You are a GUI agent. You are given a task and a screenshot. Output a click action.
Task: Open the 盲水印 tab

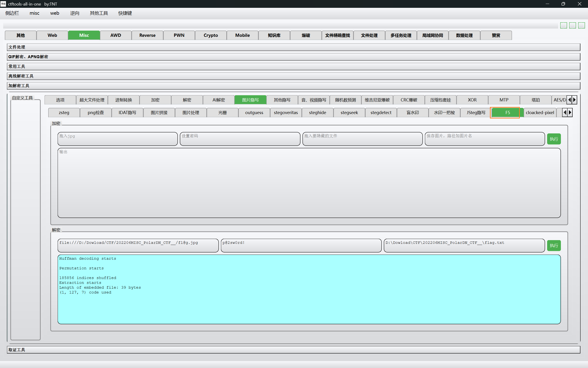tap(413, 112)
